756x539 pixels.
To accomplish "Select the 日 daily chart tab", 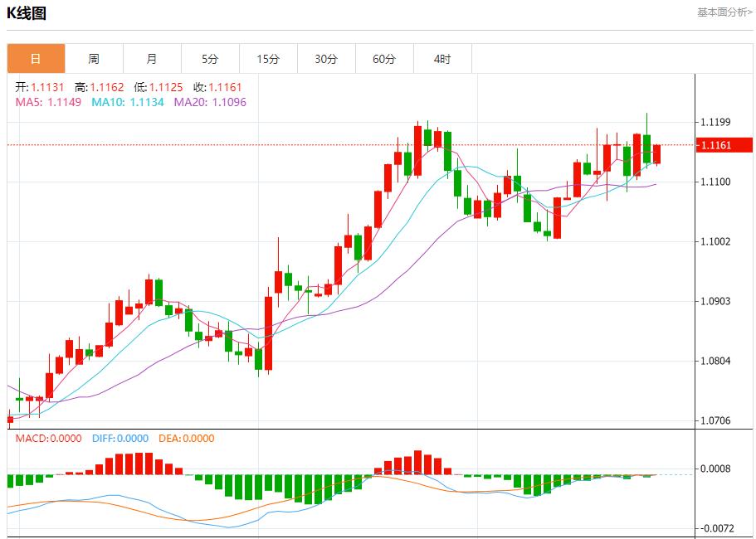I will click(x=36, y=59).
